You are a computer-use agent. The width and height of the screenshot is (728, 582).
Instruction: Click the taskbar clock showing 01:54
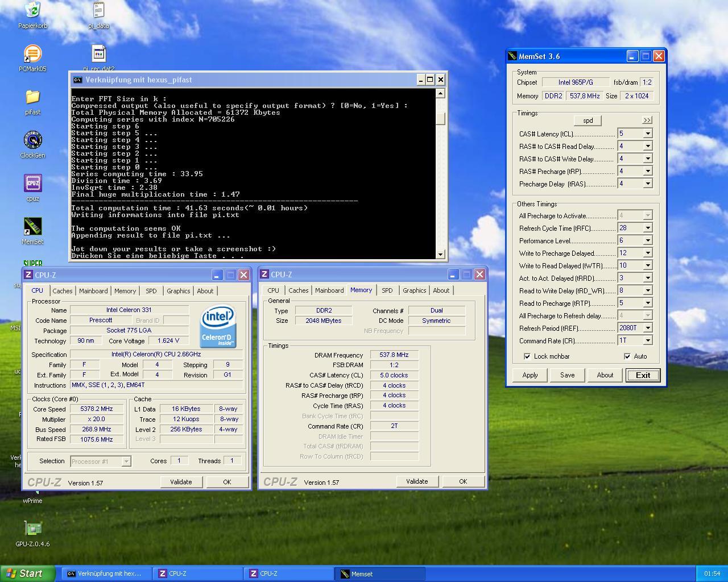712,574
